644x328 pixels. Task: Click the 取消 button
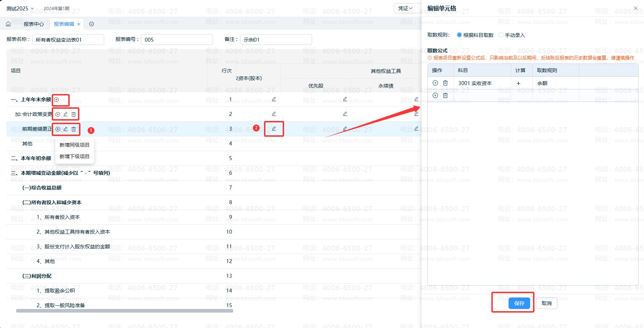click(546, 303)
